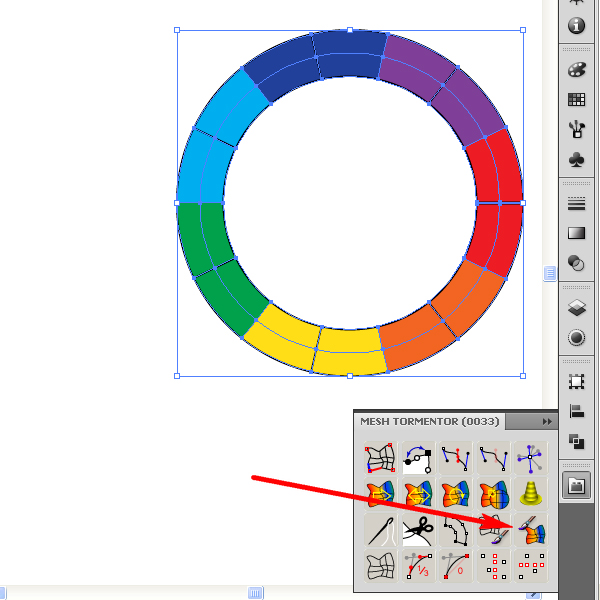The width and height of the screenshot is (600, 600).
Task: Click the handle length one-third icon
Action: (418, 565)
